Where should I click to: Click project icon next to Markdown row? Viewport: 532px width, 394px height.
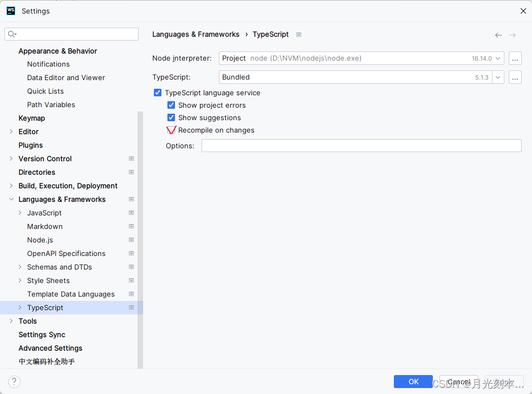pos(131,227)
